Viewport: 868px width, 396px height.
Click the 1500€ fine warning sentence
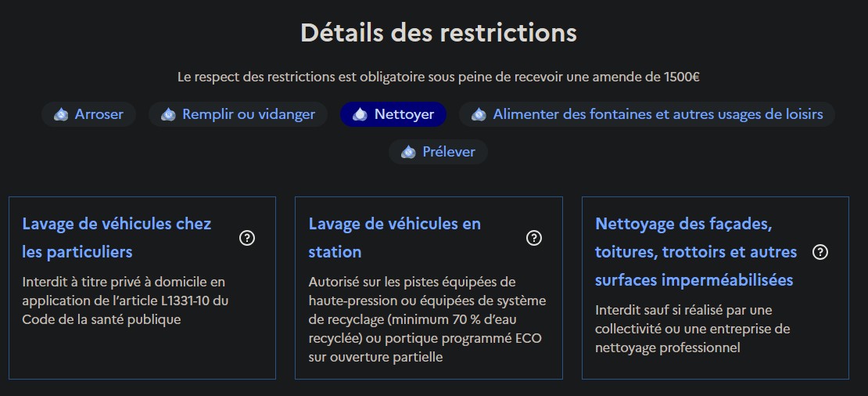tap(439, 77)
